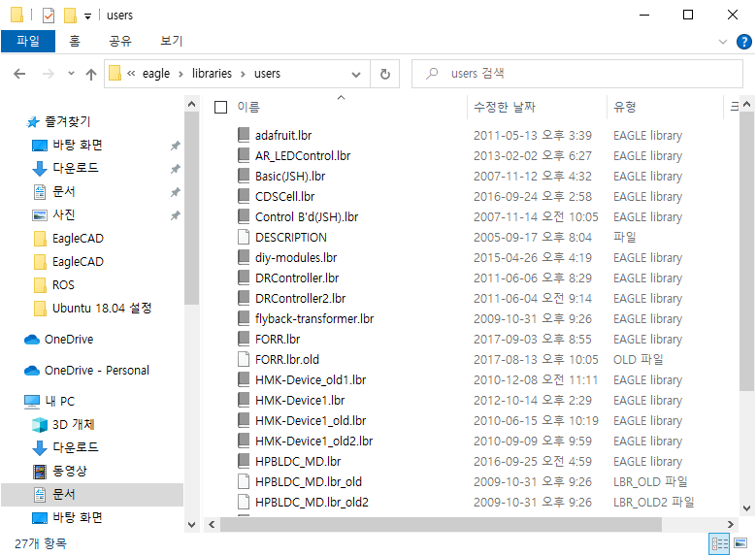Screen dimensions: 756x556
Task: Select the FORR.lbr file name
Action: pos(278,339)
